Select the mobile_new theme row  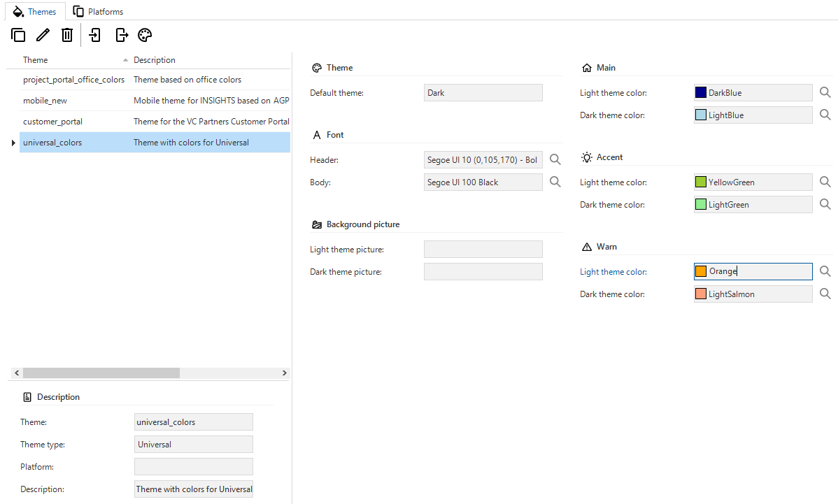click(45, 101)
